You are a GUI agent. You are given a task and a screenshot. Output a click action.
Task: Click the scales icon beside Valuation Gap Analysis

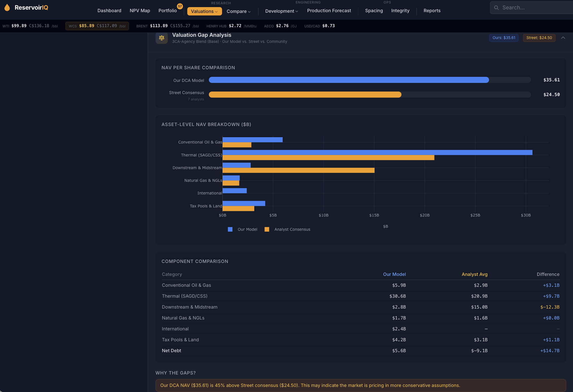pyautogui.click(x=162, y=38)
